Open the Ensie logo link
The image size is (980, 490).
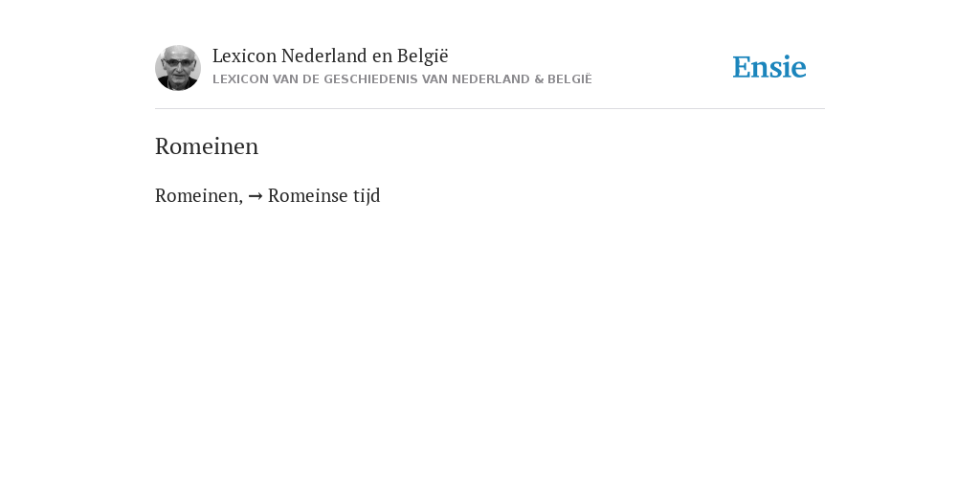point(769,68)
